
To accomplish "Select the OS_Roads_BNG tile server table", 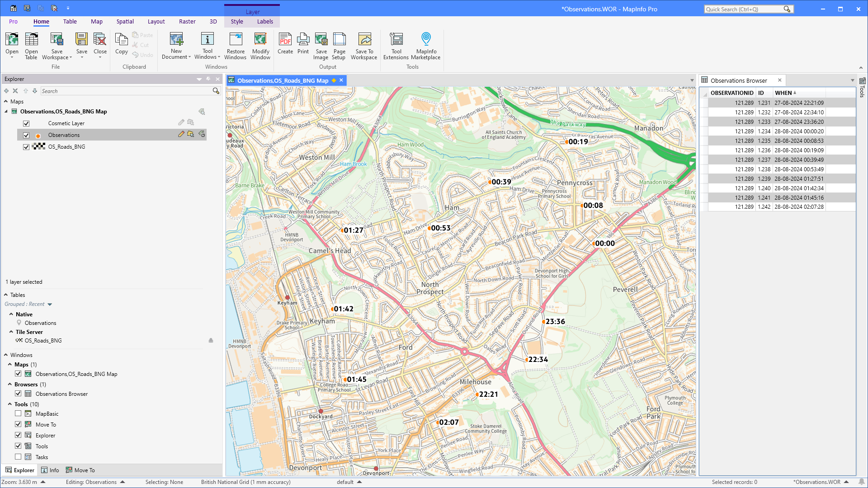I will (43, 340).
